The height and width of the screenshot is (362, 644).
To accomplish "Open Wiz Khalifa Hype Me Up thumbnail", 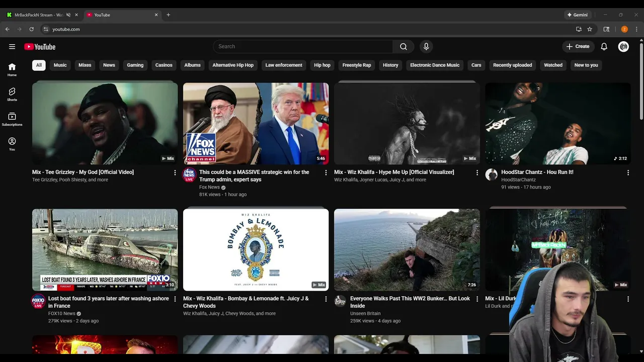I will click(407, 124).
